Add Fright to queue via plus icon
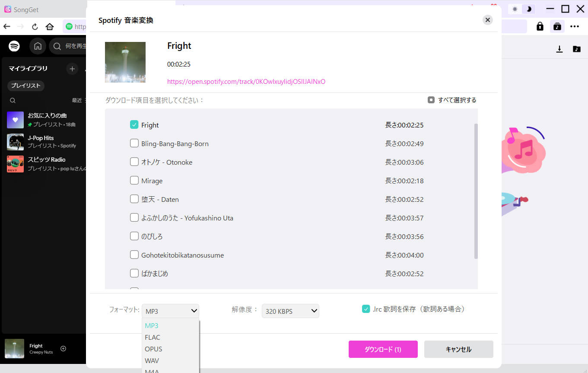Image resolution: width=588 pixels, height=373 pixels. [63, 348]
